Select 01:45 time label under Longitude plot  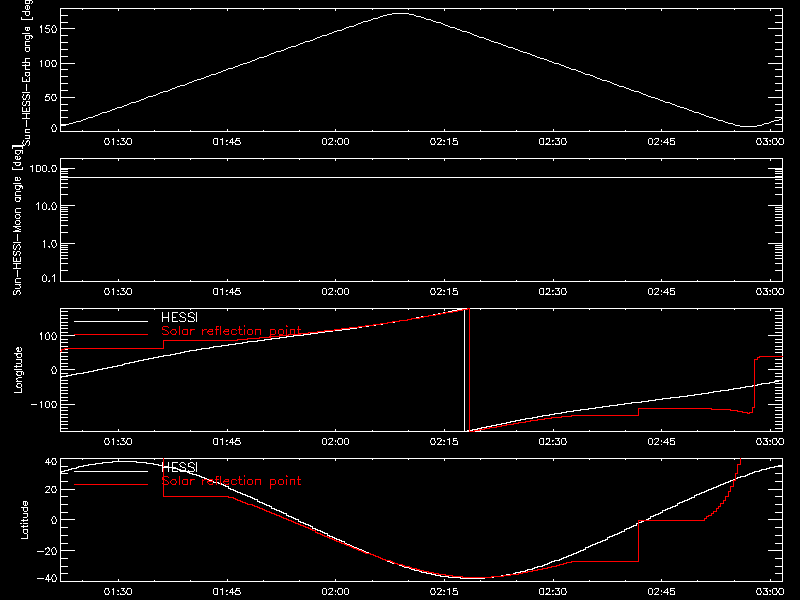click(227, 441)
